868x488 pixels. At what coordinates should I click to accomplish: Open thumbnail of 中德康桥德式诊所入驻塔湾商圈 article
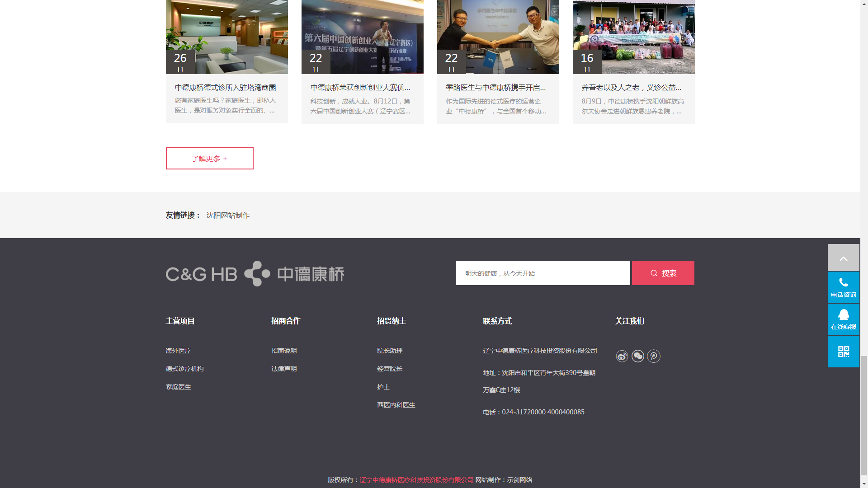[x=227, y=37]
